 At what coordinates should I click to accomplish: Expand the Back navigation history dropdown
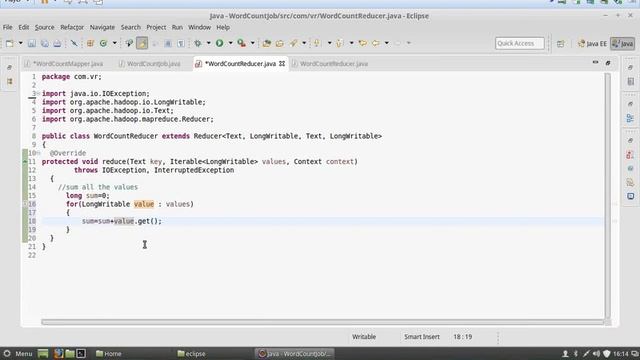pyautogui.click(x=387, y=43)
